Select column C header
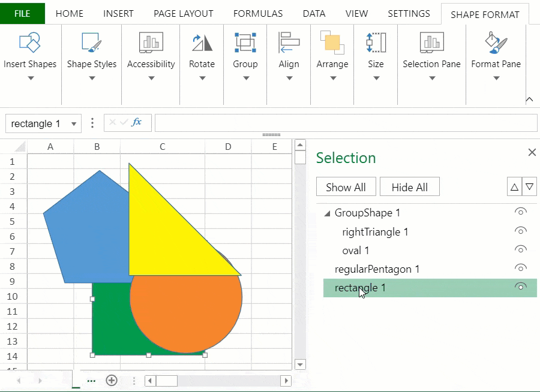Screen dimensions: 540x392 pos(162,147)
